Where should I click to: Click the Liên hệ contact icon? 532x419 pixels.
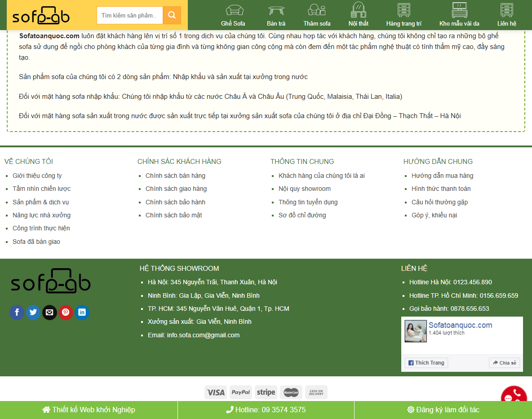506,10
